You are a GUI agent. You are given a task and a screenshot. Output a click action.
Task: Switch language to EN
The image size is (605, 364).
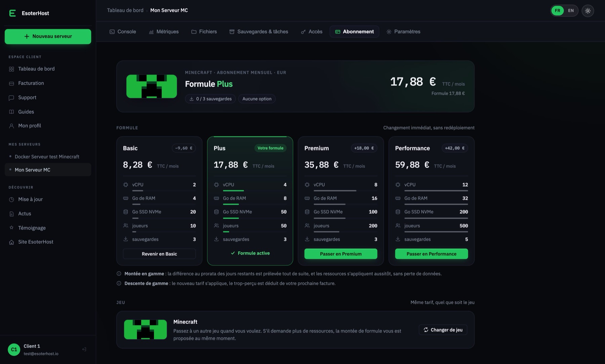571,11
